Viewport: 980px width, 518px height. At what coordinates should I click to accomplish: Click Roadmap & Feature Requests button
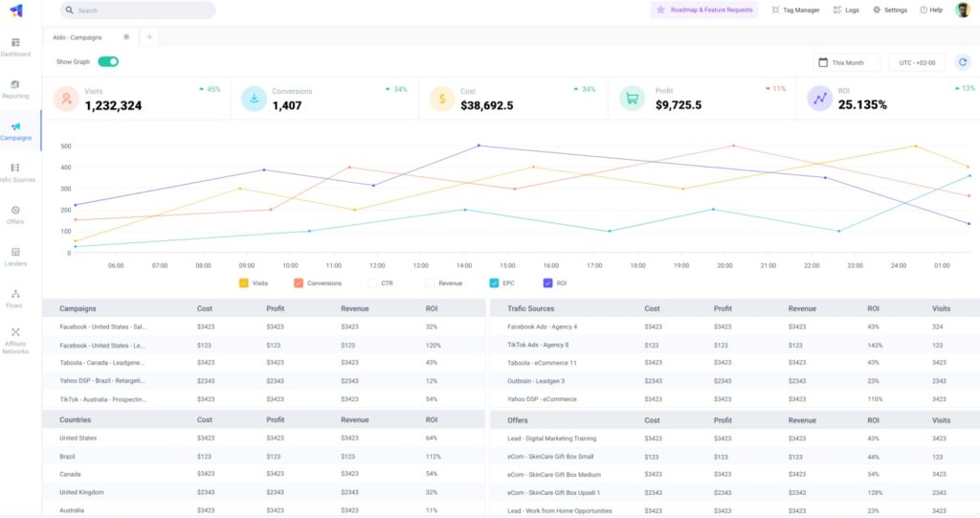(x=704, y=10)
